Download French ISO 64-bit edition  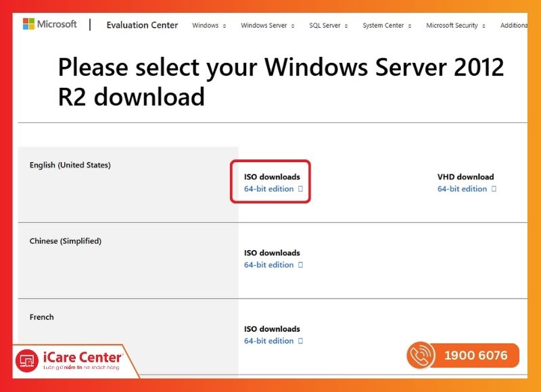click(268, 341)
